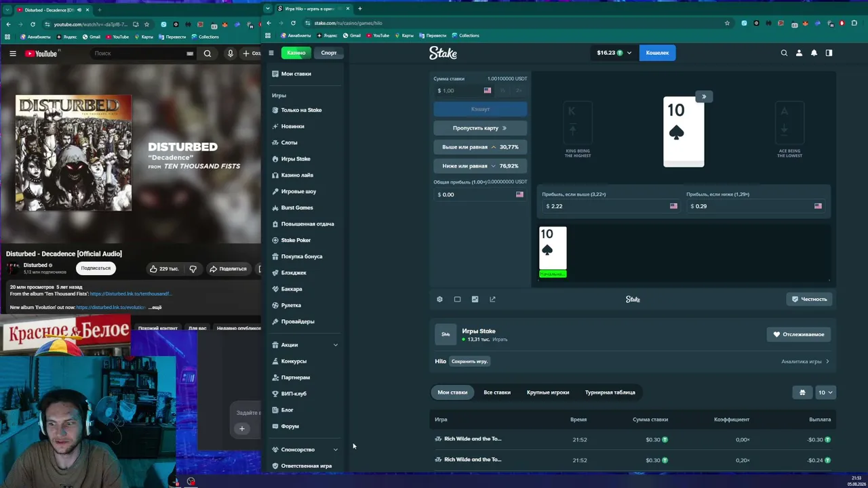The image size is (868, 488).
Task: Go to YouTube home via logo
Action: [41, 54]
